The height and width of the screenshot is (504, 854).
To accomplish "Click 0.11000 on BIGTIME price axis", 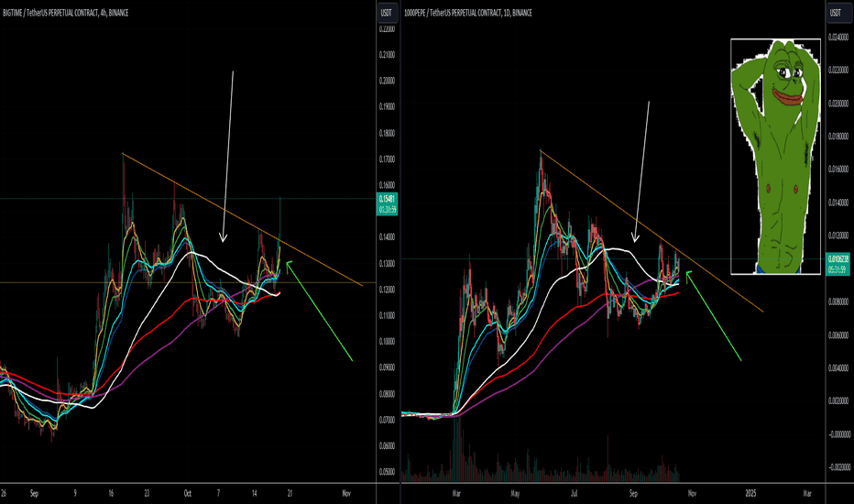I will 388,315.
